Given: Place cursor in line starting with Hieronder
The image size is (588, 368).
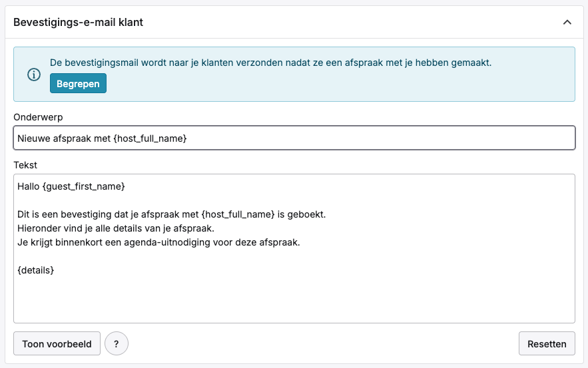Looking at the screenshot, I should 116,228.
